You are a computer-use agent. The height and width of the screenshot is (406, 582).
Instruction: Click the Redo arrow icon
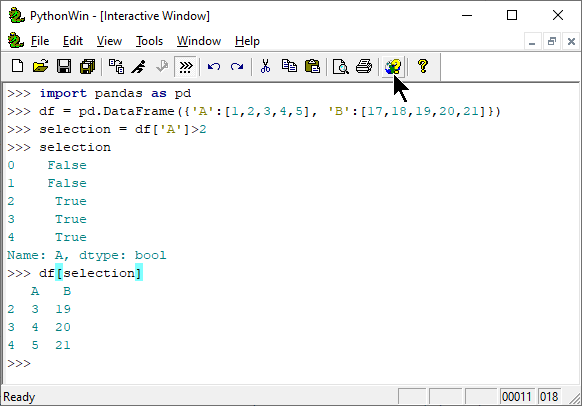(237, 67)
